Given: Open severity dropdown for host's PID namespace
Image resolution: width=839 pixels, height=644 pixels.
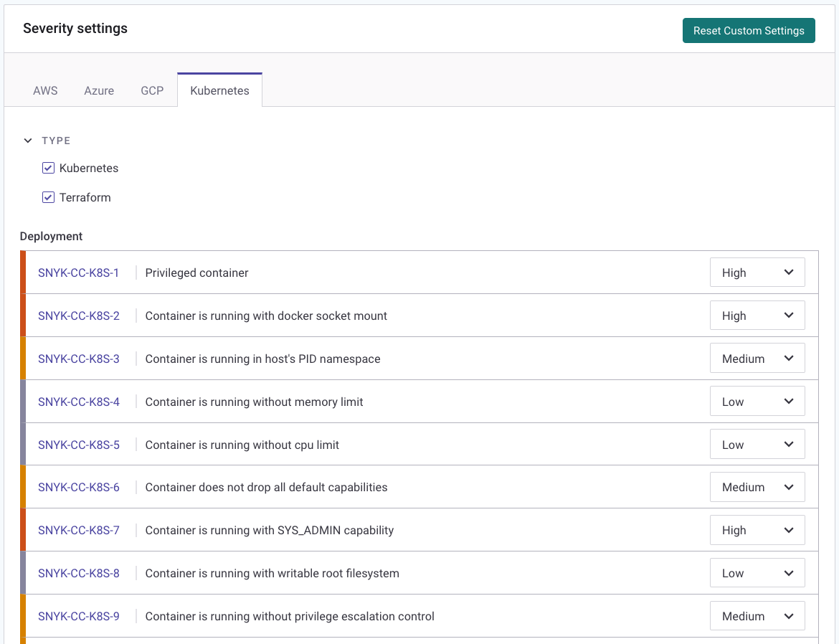Looking at the screenshot, I should click(x=757, y=359).
